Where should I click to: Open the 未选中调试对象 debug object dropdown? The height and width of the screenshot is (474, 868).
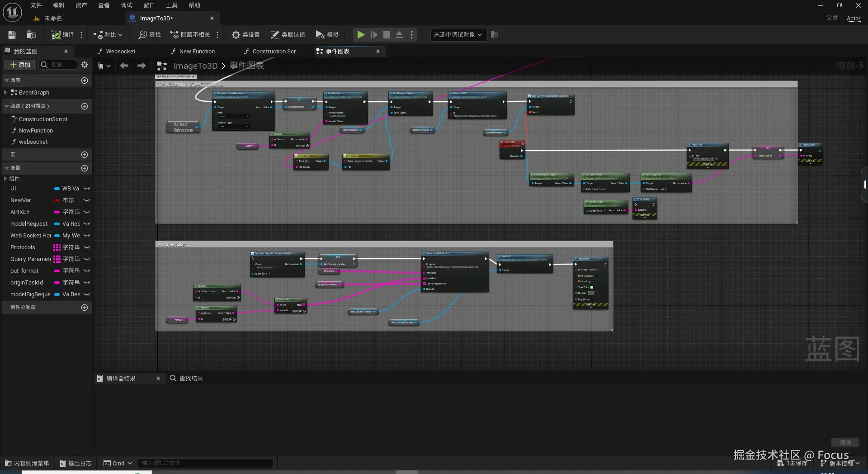(x=458, y=35)
